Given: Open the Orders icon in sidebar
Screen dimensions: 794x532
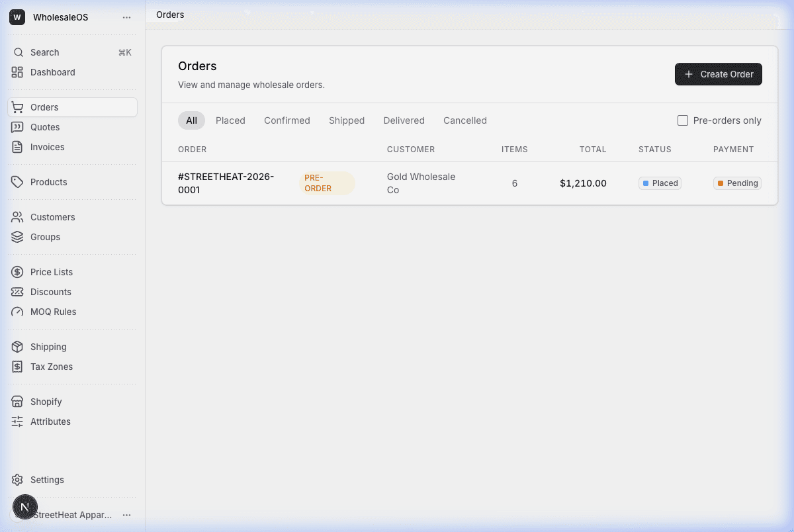Looking at the screenshot, I should click(x=18, y=107).
